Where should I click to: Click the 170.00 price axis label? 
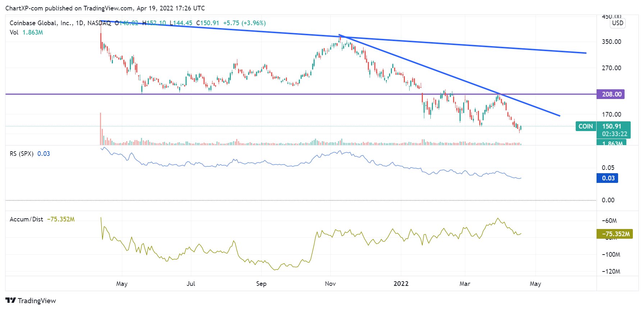point(612,114)
